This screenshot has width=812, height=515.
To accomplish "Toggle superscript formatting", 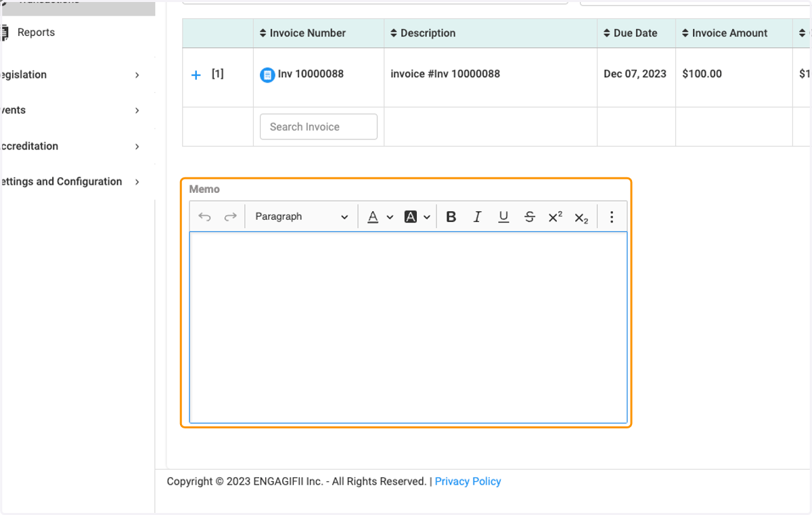I will tap(556, 217).
